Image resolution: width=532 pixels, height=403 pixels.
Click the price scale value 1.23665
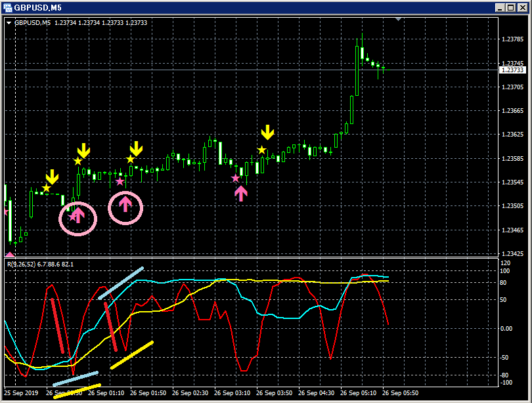tap(513, 111)
